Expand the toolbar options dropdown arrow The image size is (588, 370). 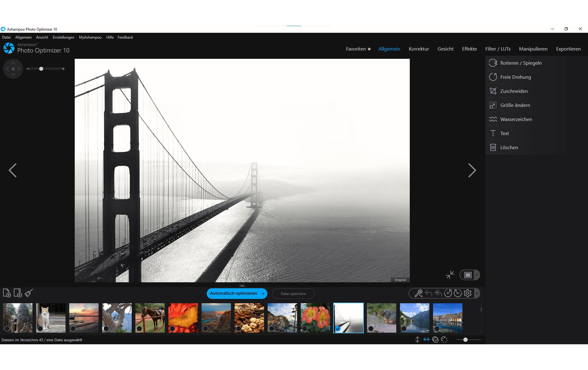[x=477, y=293]
